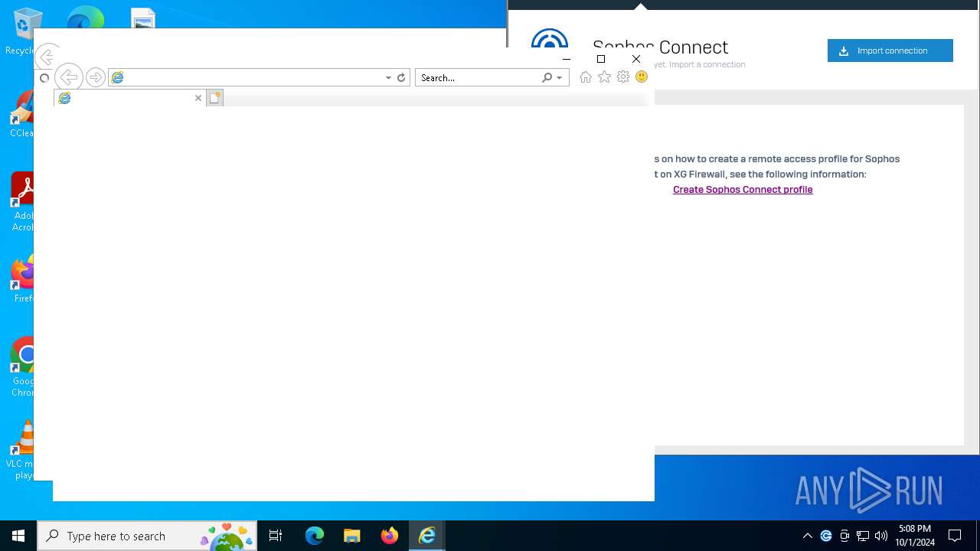Open the network status tray icon
The image size is (980, 551).
tap(863, 536)
